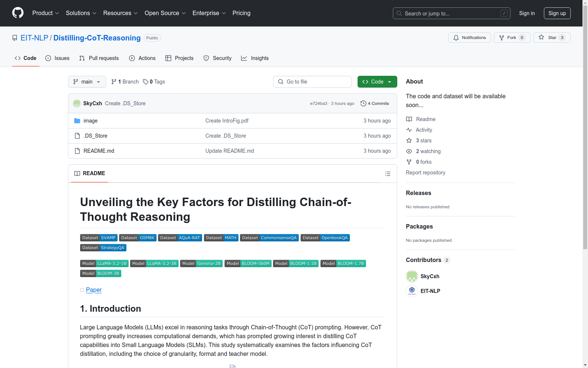This screenshot has width=588, height=368.
Task: Click the Notifications bell button
Action: (x=469, y=38)
